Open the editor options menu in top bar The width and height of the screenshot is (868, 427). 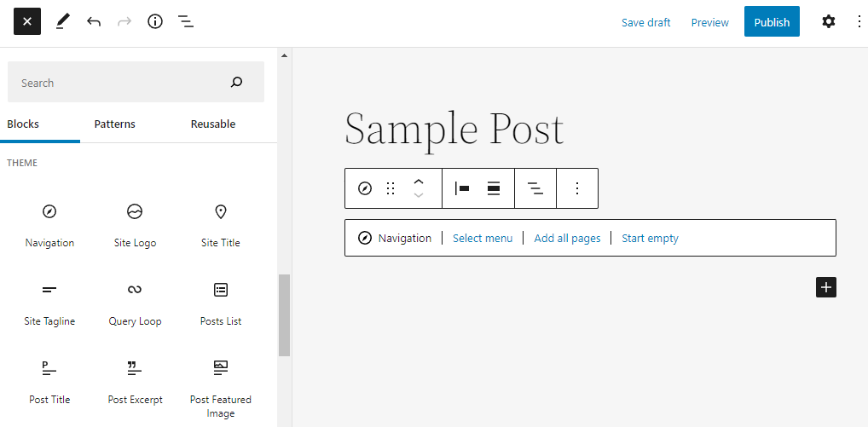point(859,22)
